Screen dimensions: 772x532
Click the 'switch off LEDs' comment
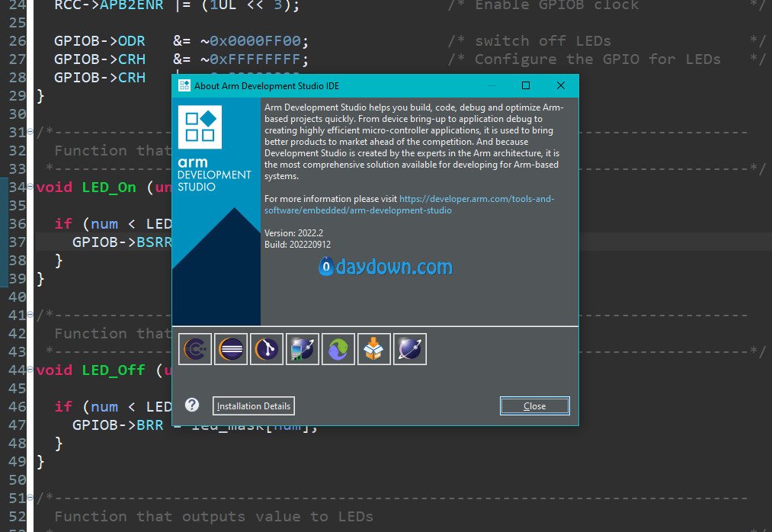tap(543, 41)
